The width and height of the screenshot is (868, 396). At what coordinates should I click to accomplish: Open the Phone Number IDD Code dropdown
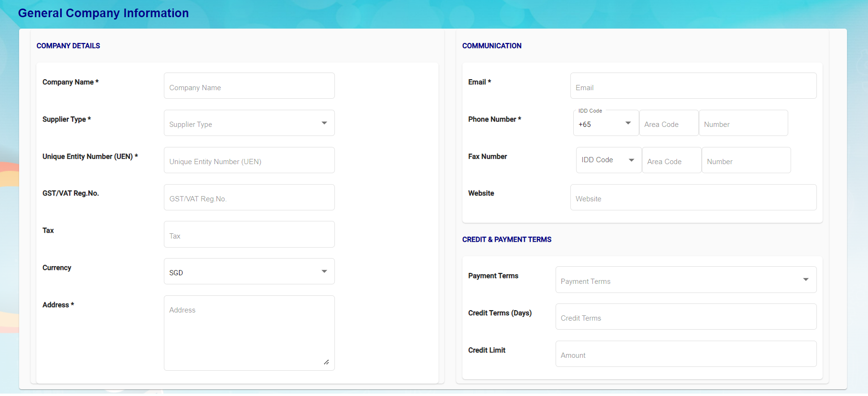(605, 124)
